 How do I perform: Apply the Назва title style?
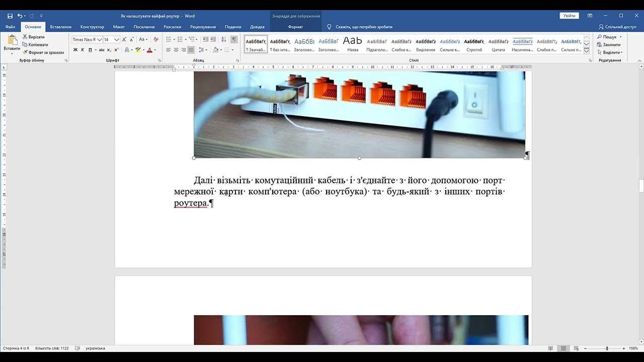pyautogui.click(x=353, y=44)
